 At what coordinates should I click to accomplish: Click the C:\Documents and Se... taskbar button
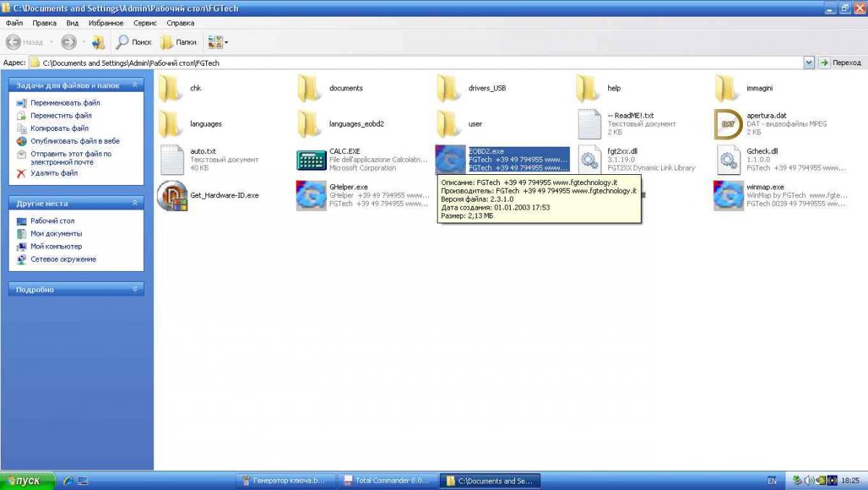(x=491, y=481)
